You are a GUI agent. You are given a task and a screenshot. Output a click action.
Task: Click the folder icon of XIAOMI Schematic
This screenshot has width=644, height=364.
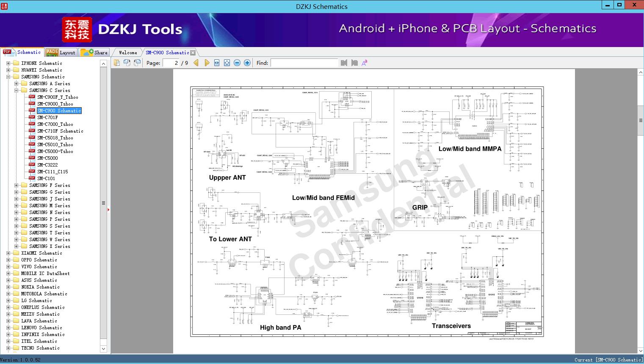point(16,253)
